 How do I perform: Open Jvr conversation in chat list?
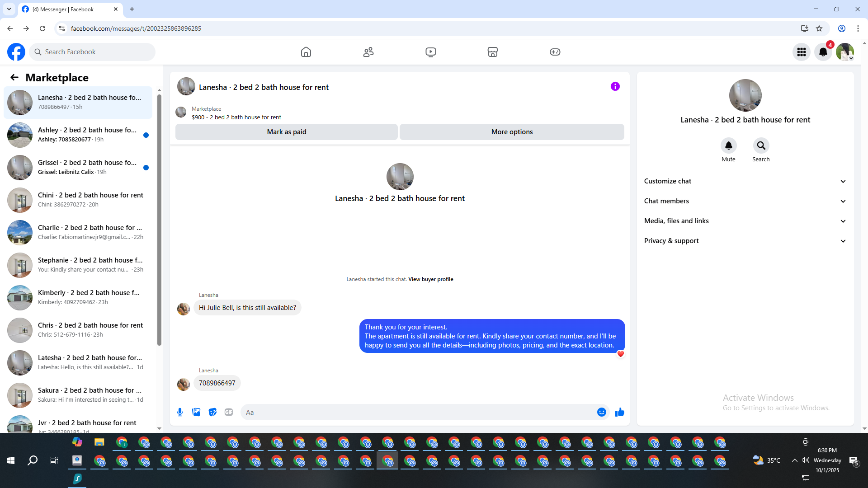78,422
